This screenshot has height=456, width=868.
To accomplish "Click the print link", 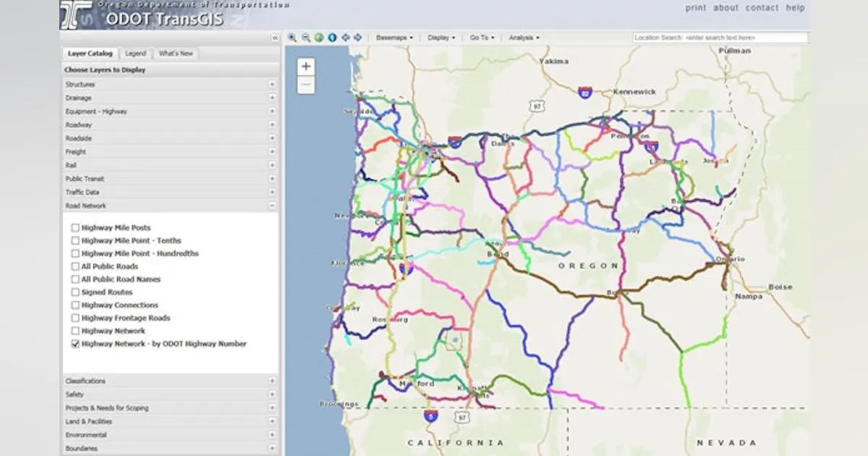I will pyautogui.click(x=696, y=8).
